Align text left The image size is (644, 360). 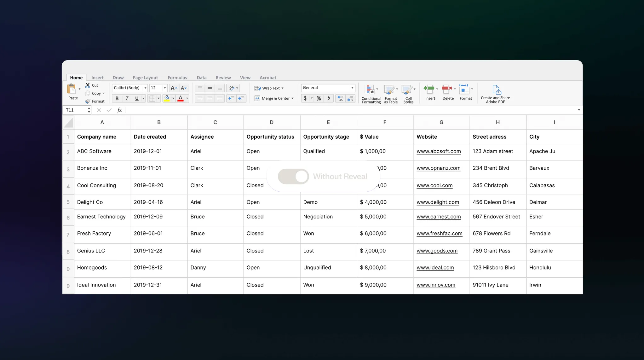tap(200, 98)
